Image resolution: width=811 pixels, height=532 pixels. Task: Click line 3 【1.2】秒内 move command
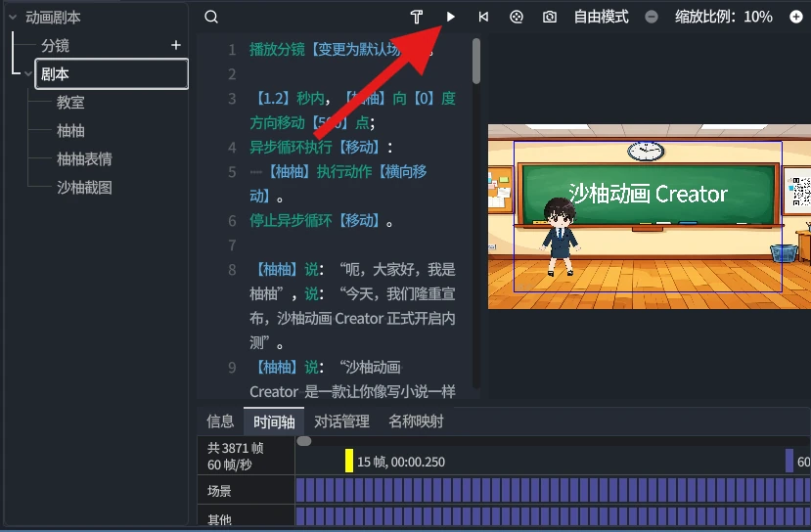coord(353,111)
